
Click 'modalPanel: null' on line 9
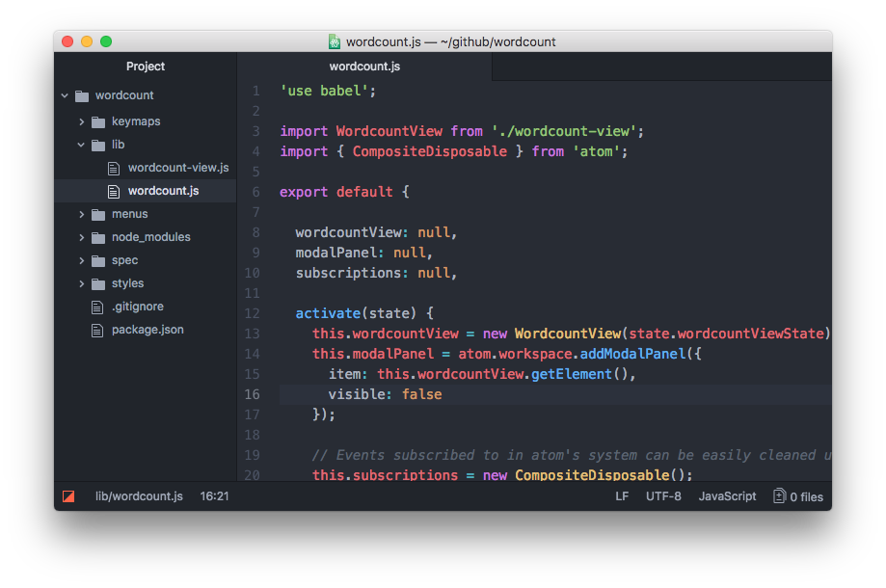pos(361,254)
